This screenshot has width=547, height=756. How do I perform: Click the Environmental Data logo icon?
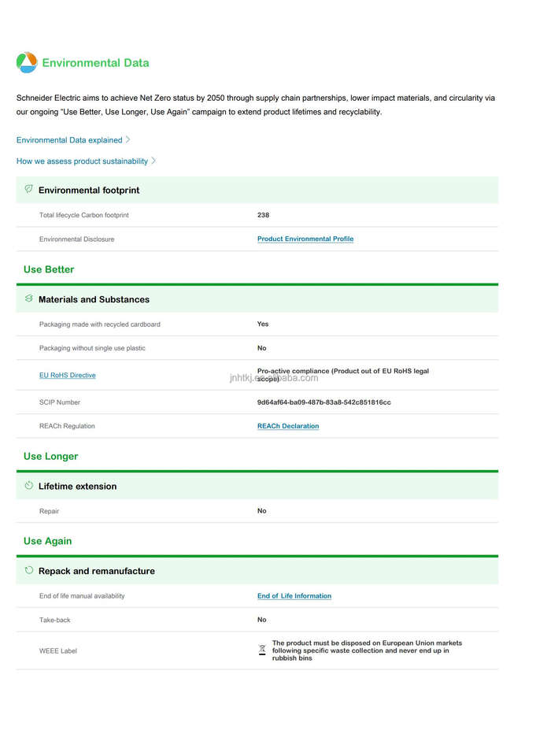[27, 62]
